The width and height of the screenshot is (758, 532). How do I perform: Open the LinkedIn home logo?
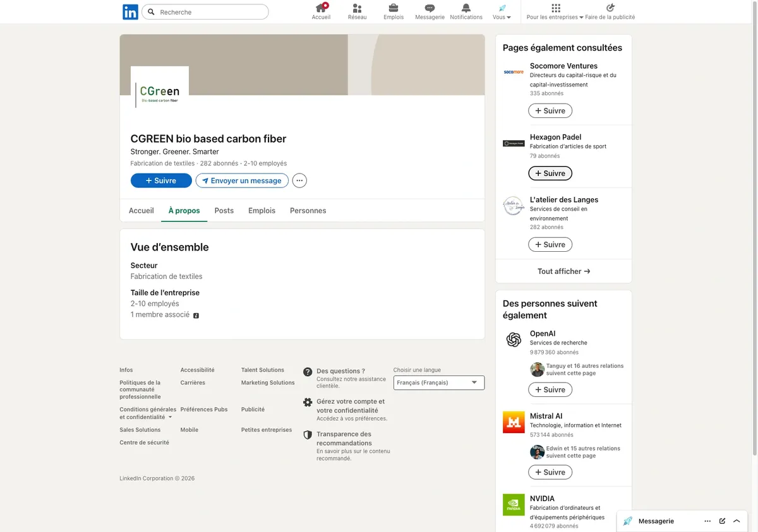tap(130, 12)
